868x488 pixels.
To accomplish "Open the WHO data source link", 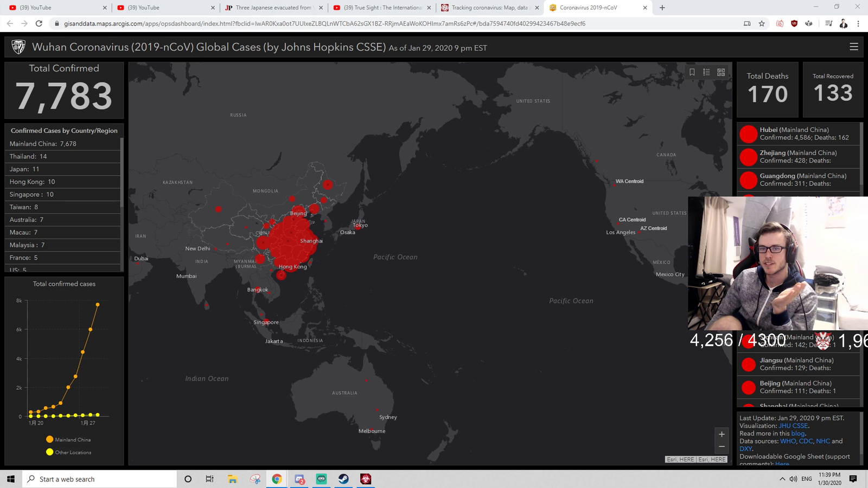I will pyautogui.click(x=788, y=441).
